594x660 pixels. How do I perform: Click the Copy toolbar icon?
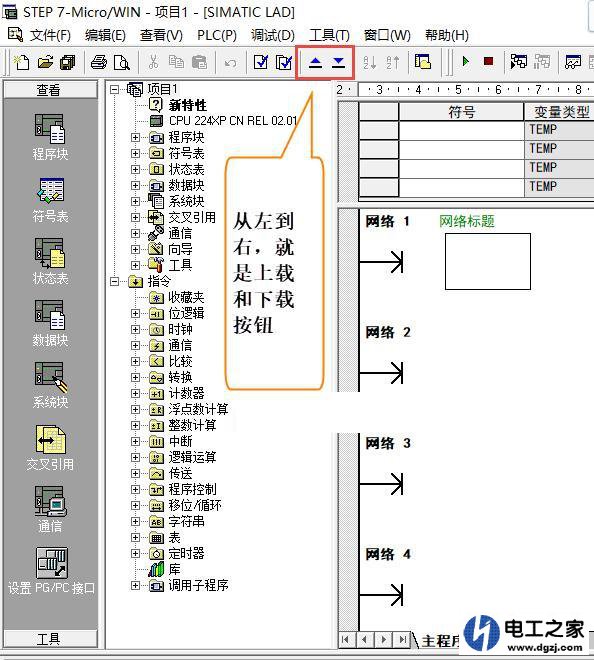pos(176,63)
